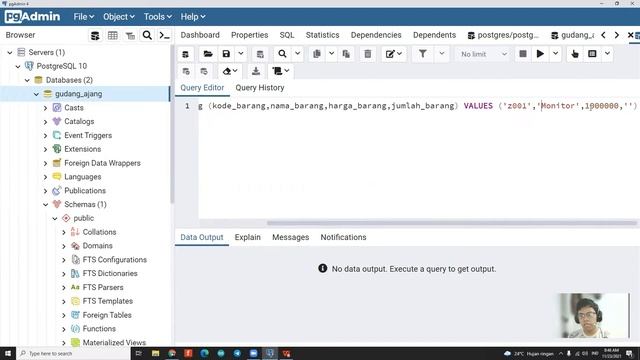Click the Rollback icon in the lower toolbar row

coord(204,71)
